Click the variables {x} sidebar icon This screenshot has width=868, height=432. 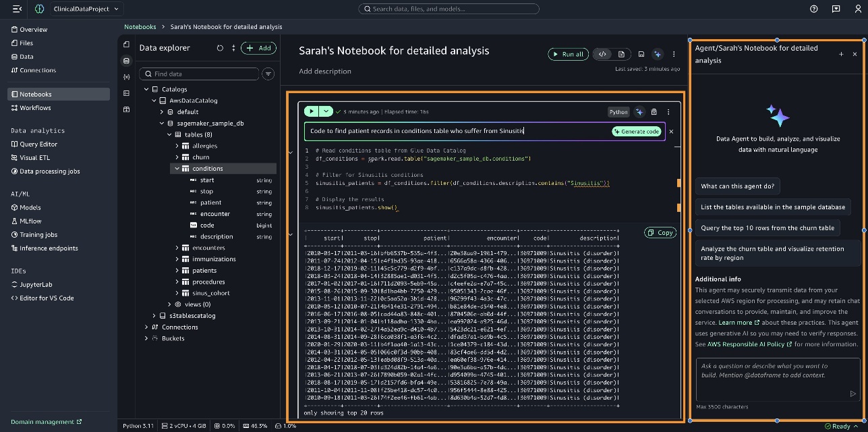[126, 77]
